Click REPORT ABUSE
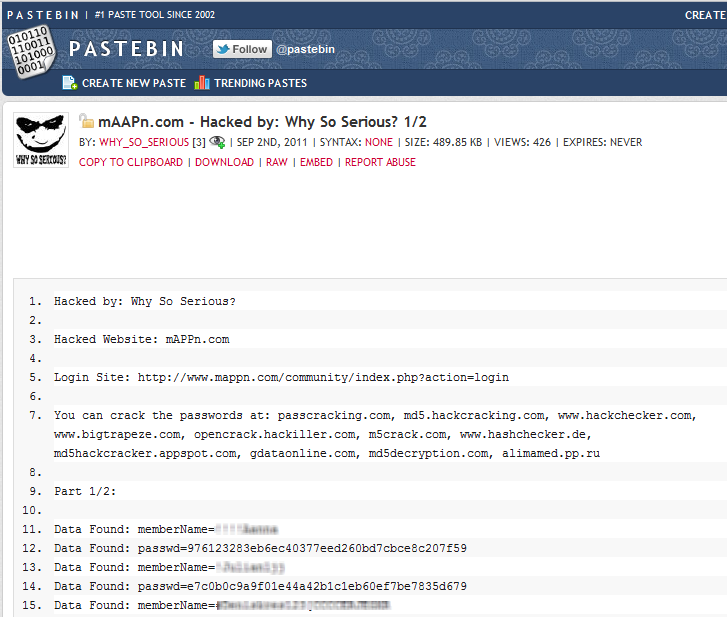Viewport: 727px width, 617px height. [x=380, y=162]
